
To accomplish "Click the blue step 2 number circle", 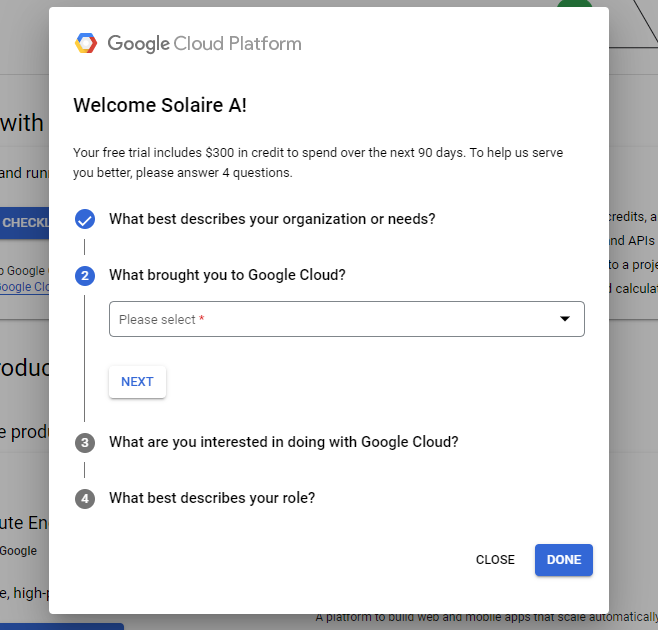I will click(85, 275).
